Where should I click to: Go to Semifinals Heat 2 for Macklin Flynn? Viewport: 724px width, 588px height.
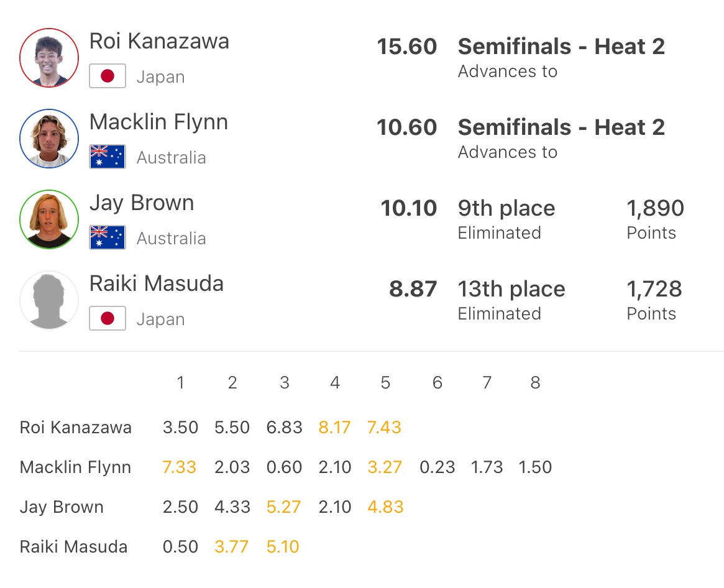(x=561, y=127)
